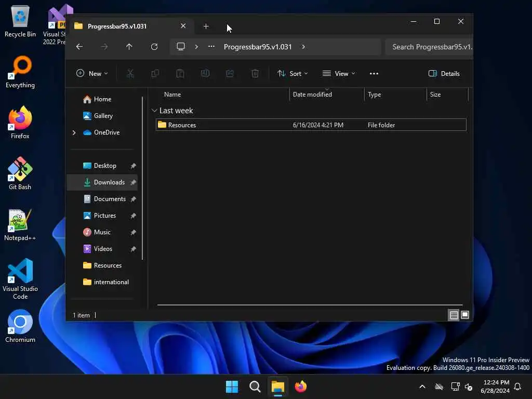Add a new File Explorer tab
The height and width of the screenshot is (399, 532).
coord(206,26)
